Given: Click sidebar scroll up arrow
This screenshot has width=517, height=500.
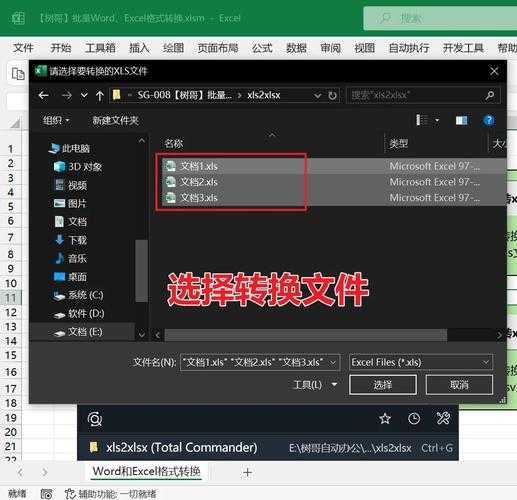Looking at the screenshot, I should pyautogui.click(x=142, y=141).
